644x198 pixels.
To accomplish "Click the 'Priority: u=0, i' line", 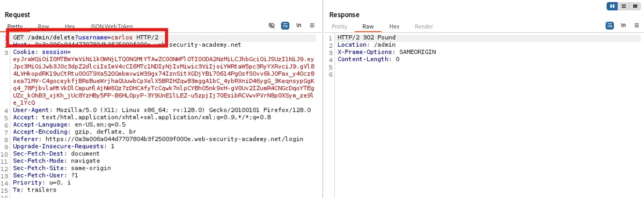I will [42, 182].
